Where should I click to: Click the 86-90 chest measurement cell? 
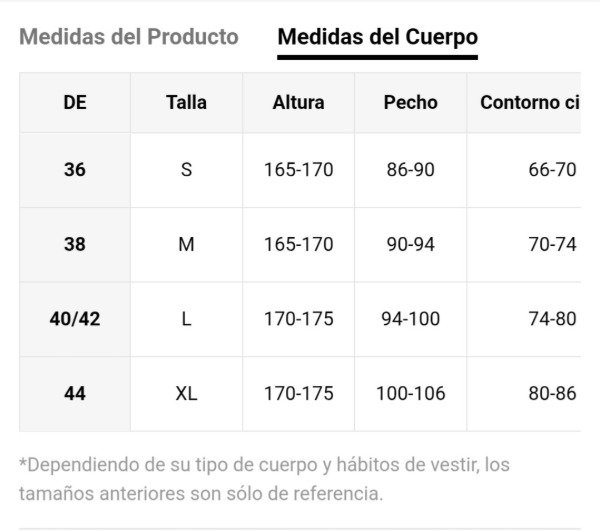410,170
